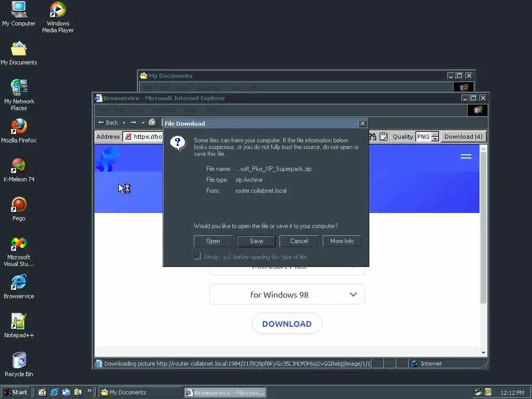Click the Stop button in Internet Explorer toolbar
The width and height of the screenshot is (532, 399).
[152, 123]
